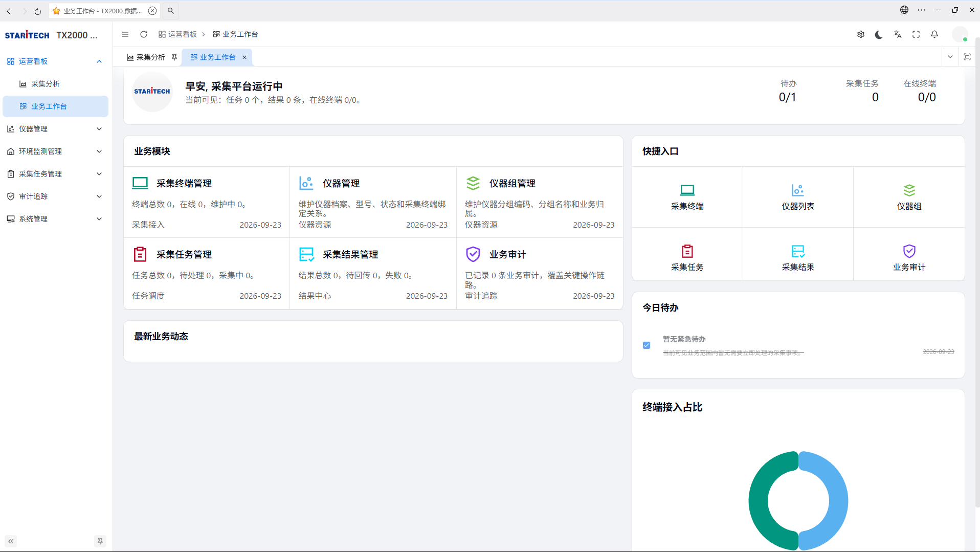Open the tab list dropdown chevron

click(x=950, y=57)
